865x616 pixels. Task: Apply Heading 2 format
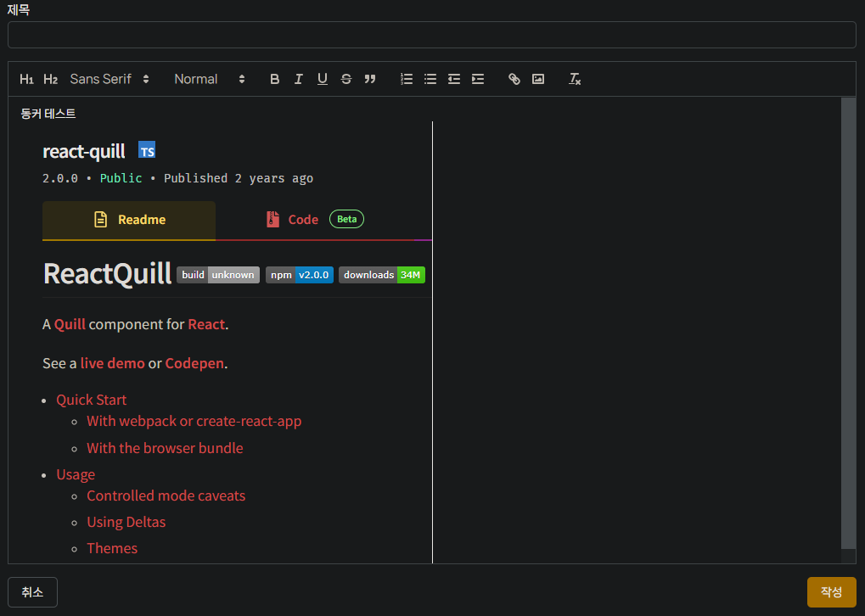pyautogui.click(x=50, y=80)
